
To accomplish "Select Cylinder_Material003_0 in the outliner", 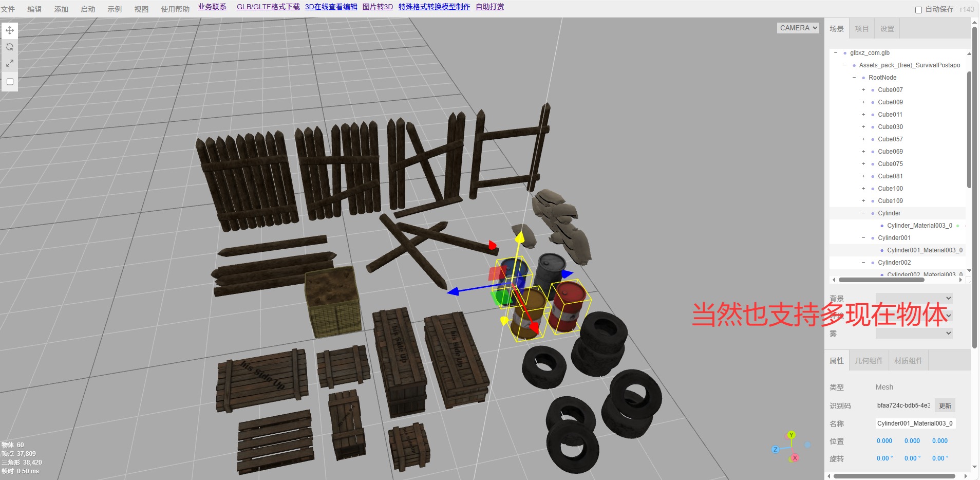I will click(919, 226).
